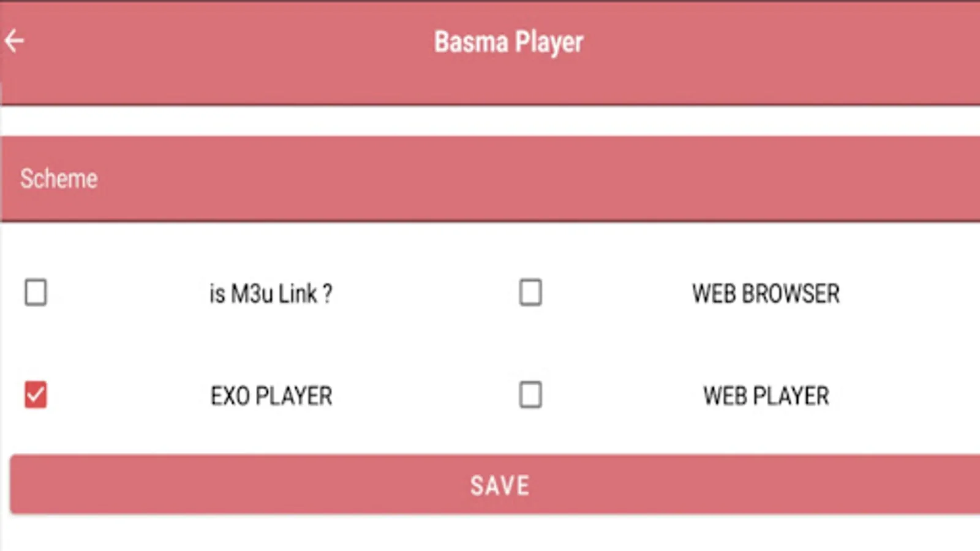
Task: Select the Scheme text box to edit
Action: pyautogui.click(x=245, y=179)
